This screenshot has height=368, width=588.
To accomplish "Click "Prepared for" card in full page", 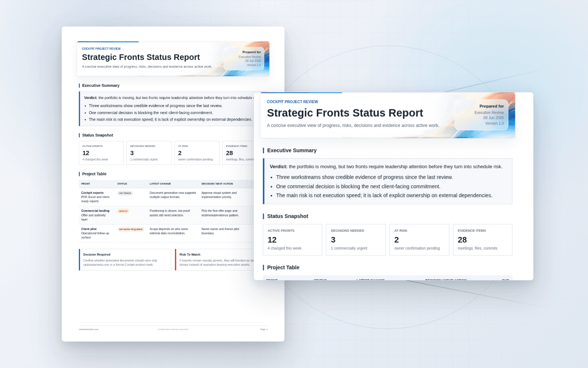I will coord(244,59).
